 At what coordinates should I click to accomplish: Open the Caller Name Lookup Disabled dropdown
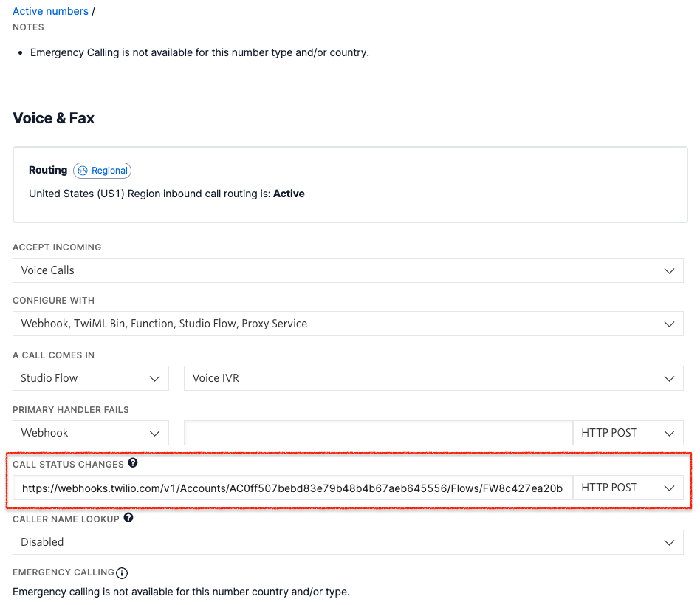pyautogui.click(x=348, y=542)
